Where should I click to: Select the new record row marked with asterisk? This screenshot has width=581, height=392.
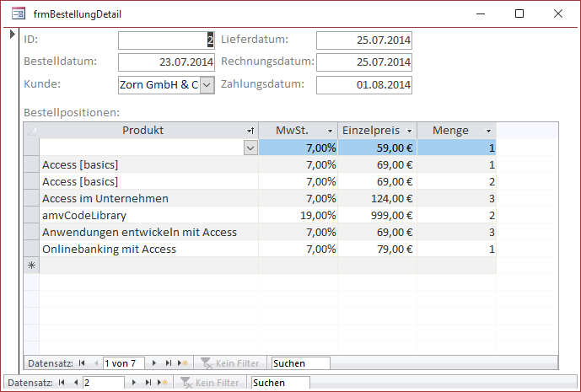(x=31, y=266)
